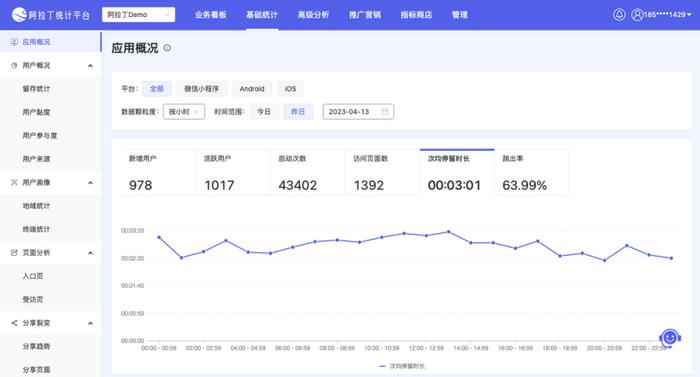Open the smiley chat assistant icon

[670, 338]
